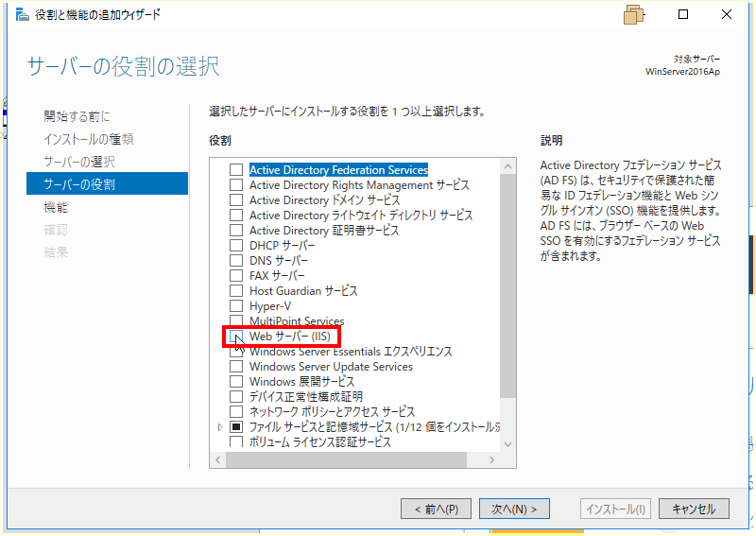Enable the Host Guardian サービス checkbox
This screenshot has width=756, height=536.
tap(235, 291)
